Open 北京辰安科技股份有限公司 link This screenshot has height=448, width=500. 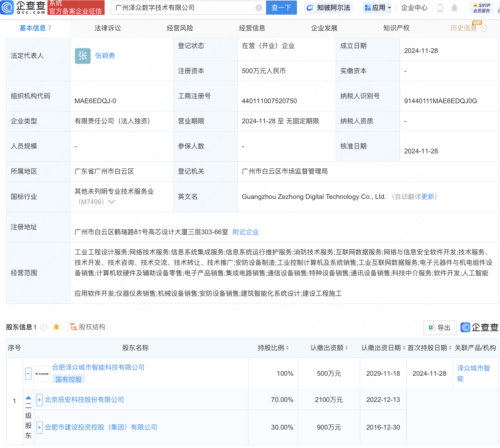[84, 400]
